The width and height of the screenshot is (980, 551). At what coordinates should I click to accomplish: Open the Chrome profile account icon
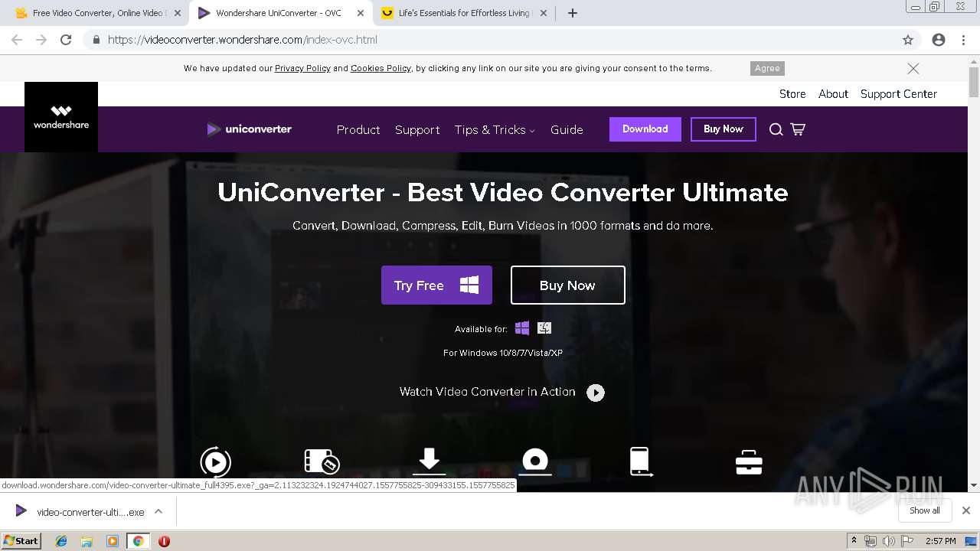point(939,40)
